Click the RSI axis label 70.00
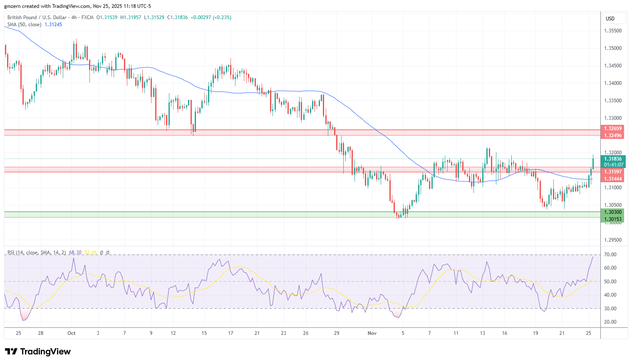This screenshot has width=632, height=364. [x=610, y=255]
